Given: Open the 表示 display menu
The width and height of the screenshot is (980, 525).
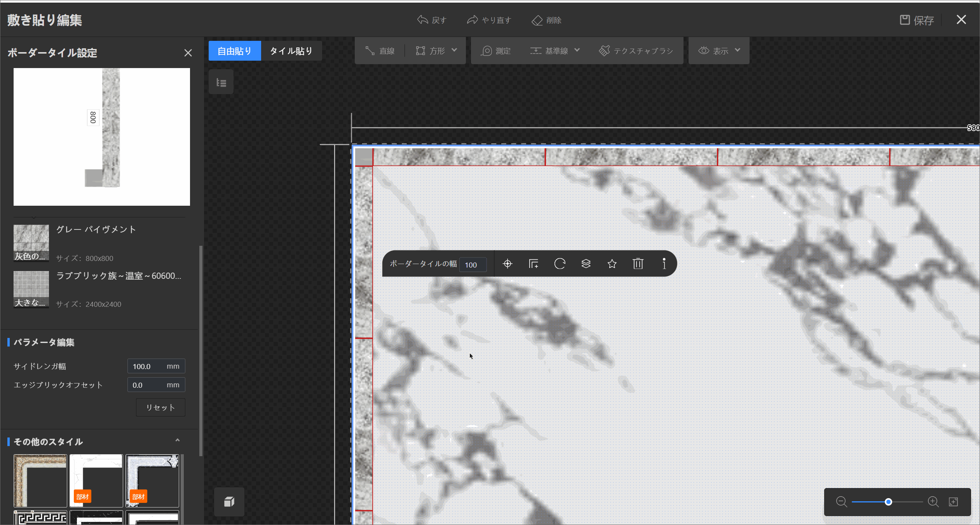Looking at the screenshot, I should point(719,51).
